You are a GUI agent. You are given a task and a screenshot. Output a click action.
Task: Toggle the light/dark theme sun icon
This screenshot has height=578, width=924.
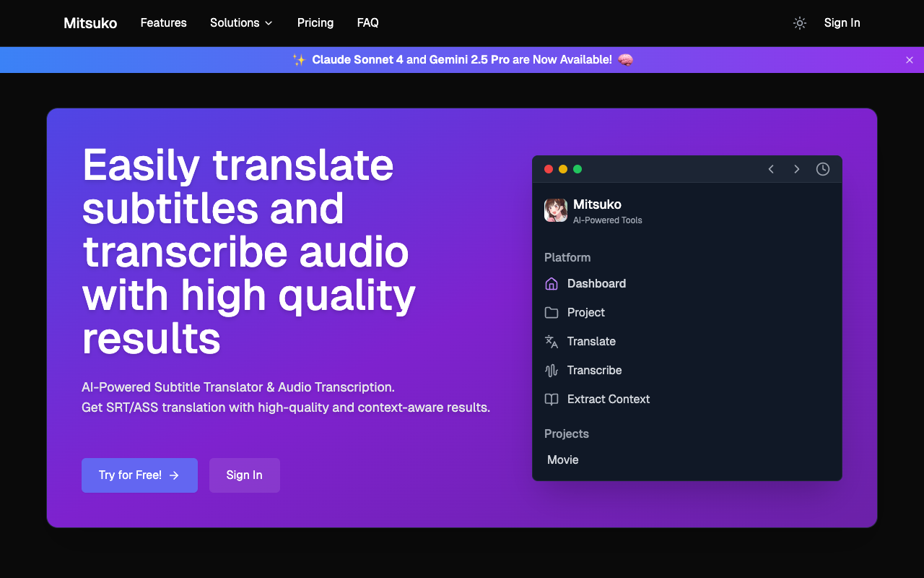(799, 23)
